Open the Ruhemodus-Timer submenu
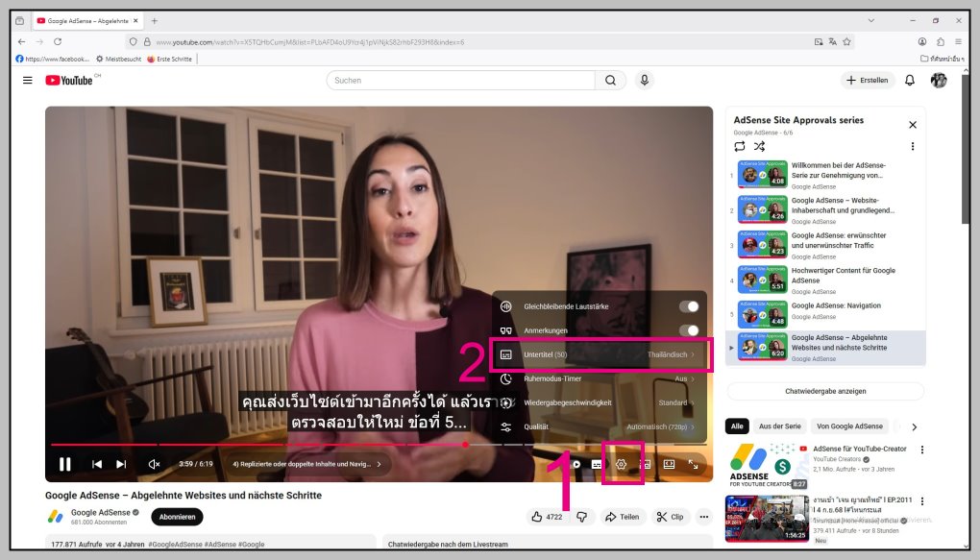The height and width of the screenshot is (560, 980). point(600,378)
